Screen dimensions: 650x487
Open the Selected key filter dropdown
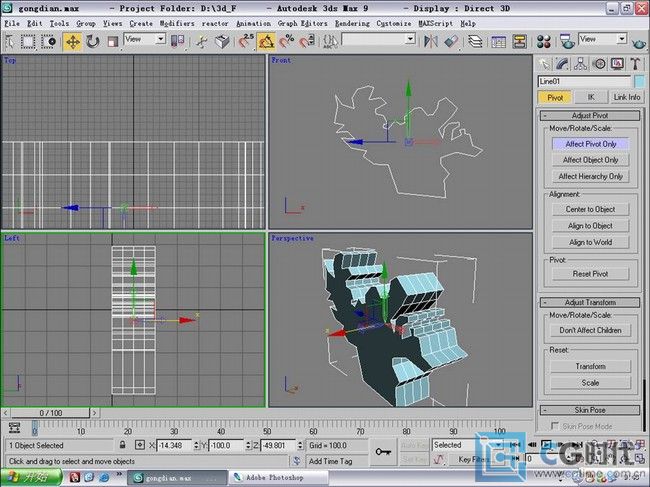tap(467, 445)
